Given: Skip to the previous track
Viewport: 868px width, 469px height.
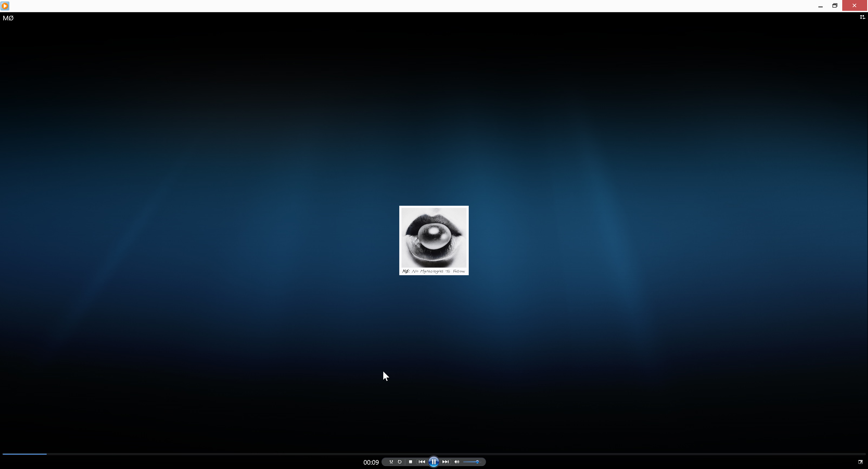Looking at the screenshot, I should coord(422,462).
